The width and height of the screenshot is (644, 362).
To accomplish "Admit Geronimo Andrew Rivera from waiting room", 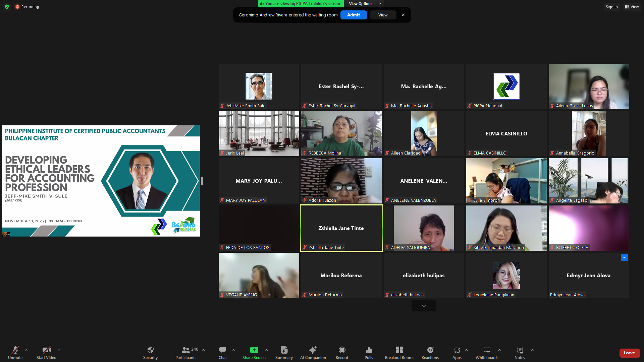I will [x=354, y=15].
